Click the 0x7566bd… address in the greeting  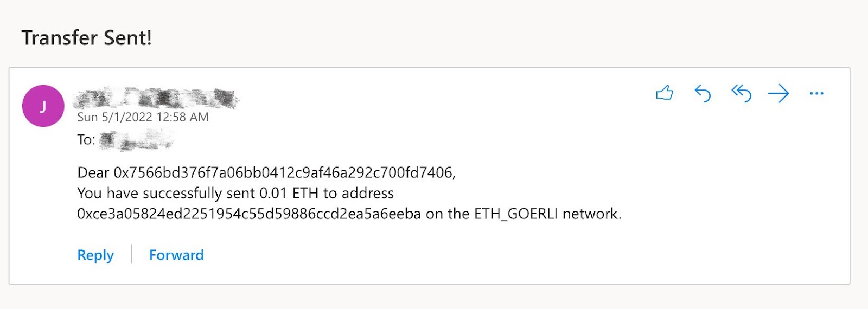(283, 172)
